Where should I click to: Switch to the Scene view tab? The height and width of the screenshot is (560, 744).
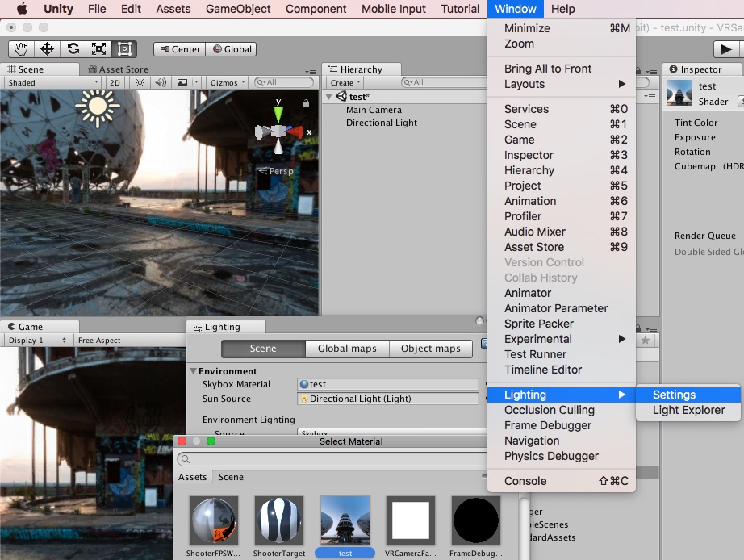(x=40, y=69)
